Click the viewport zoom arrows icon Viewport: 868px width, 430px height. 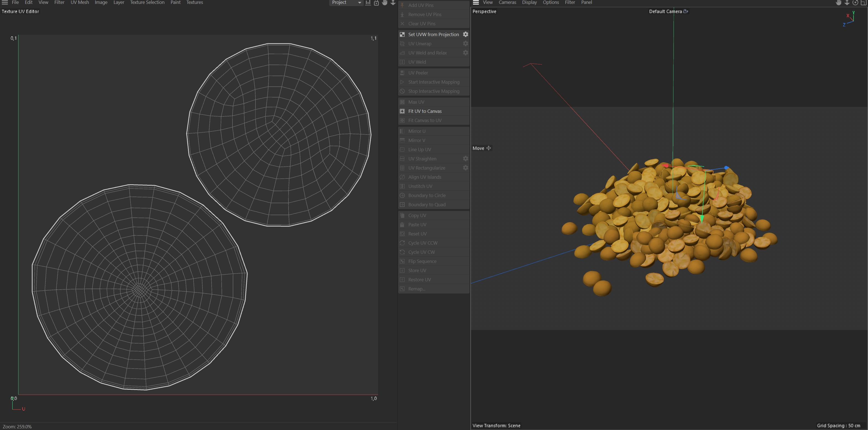point(847,3)
